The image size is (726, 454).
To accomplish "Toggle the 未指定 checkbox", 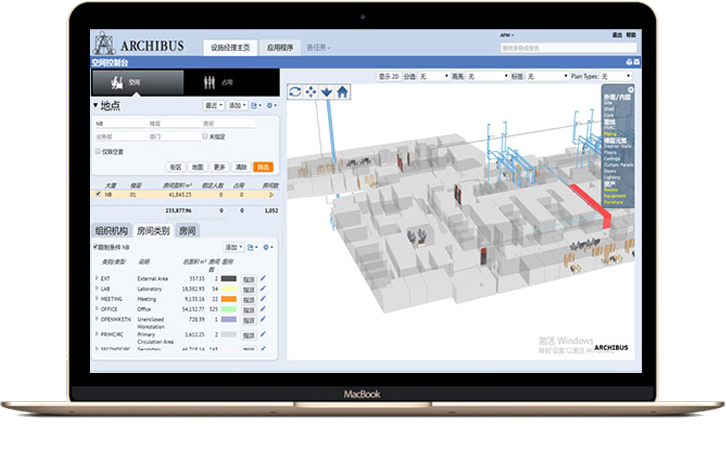I will (207, 136).
